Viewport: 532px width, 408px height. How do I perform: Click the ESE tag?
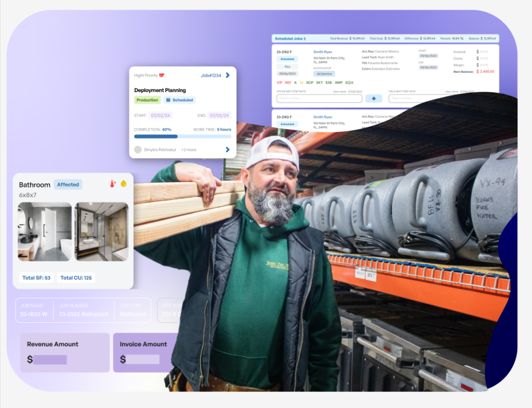329,83
